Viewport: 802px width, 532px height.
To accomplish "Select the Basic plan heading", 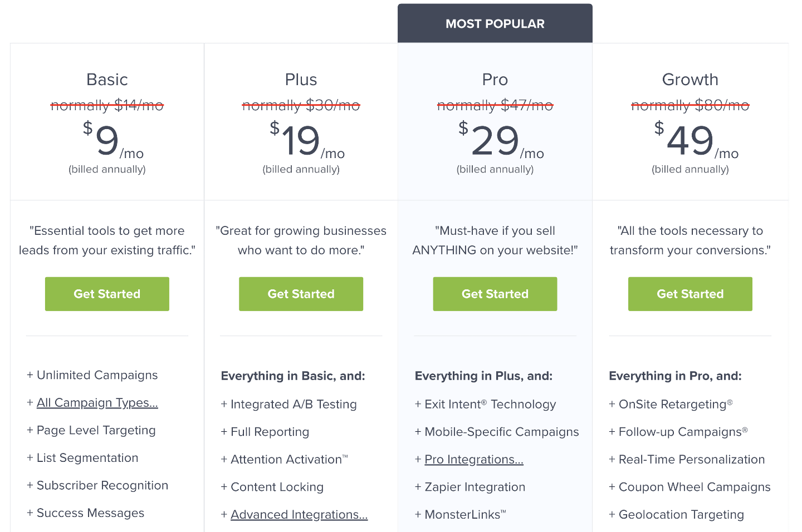I will point(107,80).
